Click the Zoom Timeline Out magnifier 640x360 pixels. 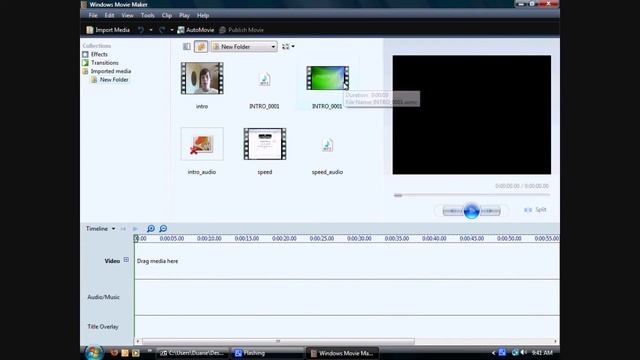163,229
